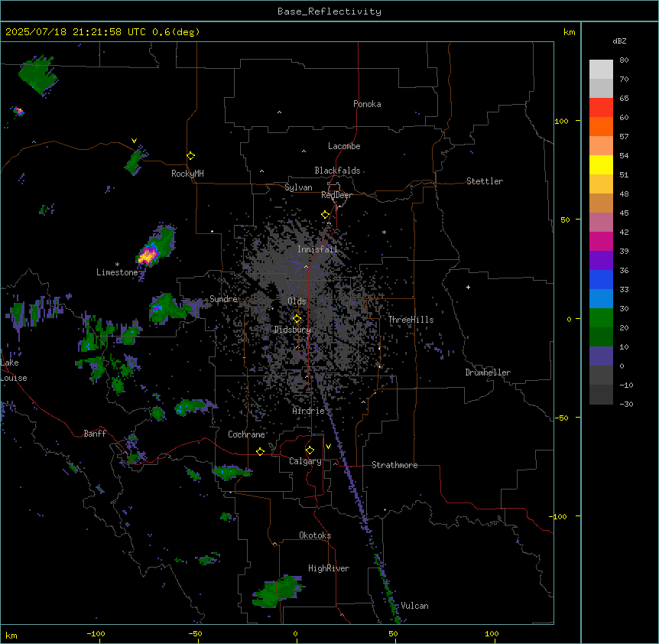Image resolution: width=659 pixels, height=644 pixels.
Task: Click the blue 36-33 dBZ legend swatch
Action: 601,280
